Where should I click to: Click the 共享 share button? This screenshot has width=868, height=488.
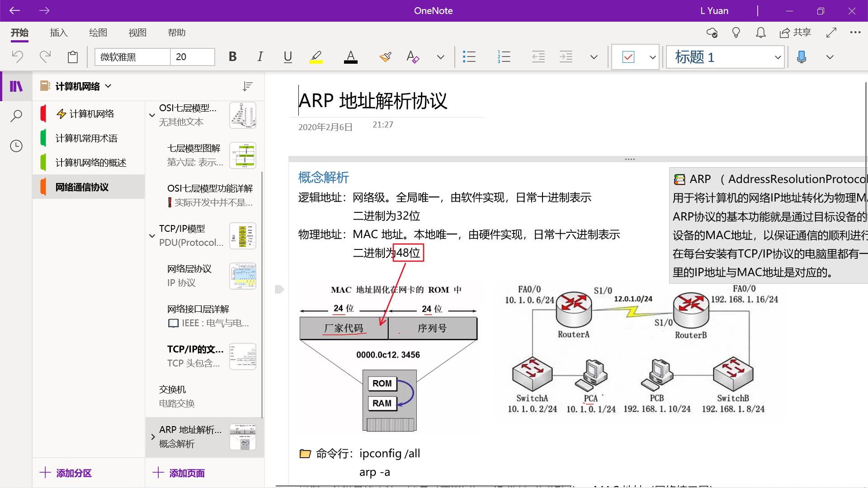pyautogui.click(x=796, y=33)
